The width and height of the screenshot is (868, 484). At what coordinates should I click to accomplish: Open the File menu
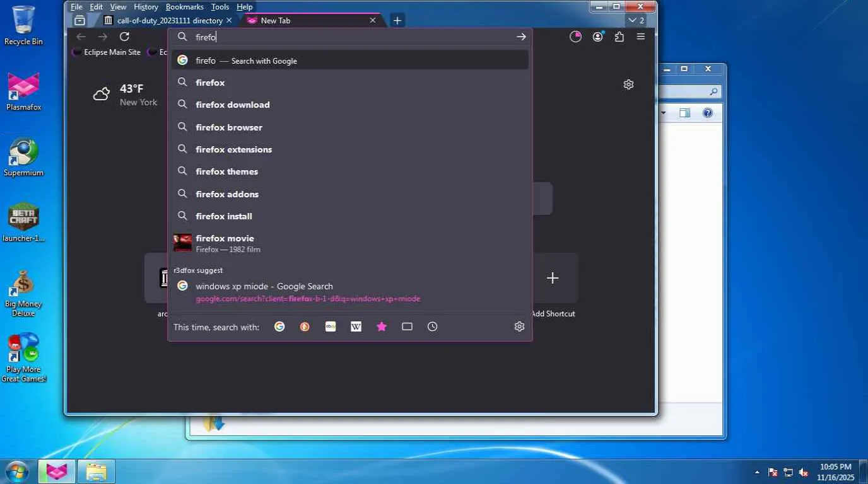76,7
